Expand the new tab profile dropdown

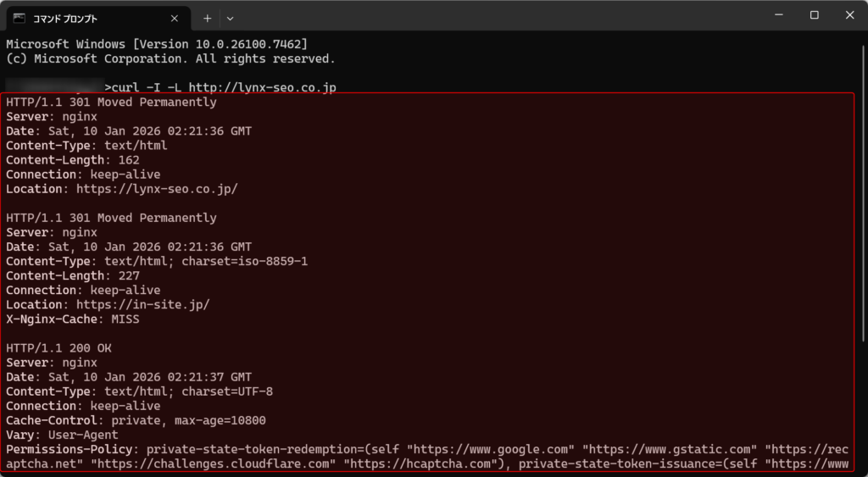point(230,18)
